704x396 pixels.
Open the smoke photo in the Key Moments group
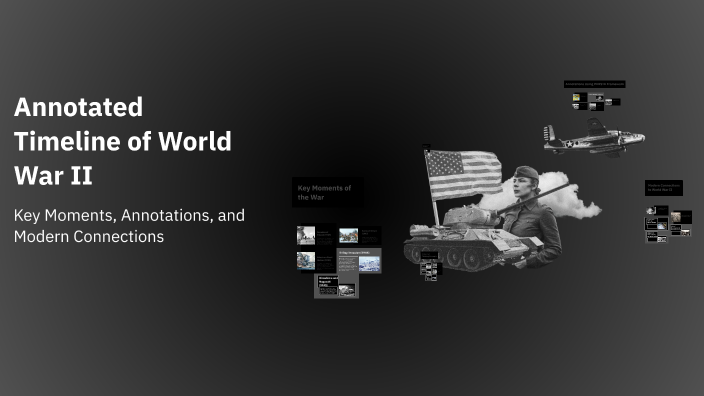pos(306,236)
